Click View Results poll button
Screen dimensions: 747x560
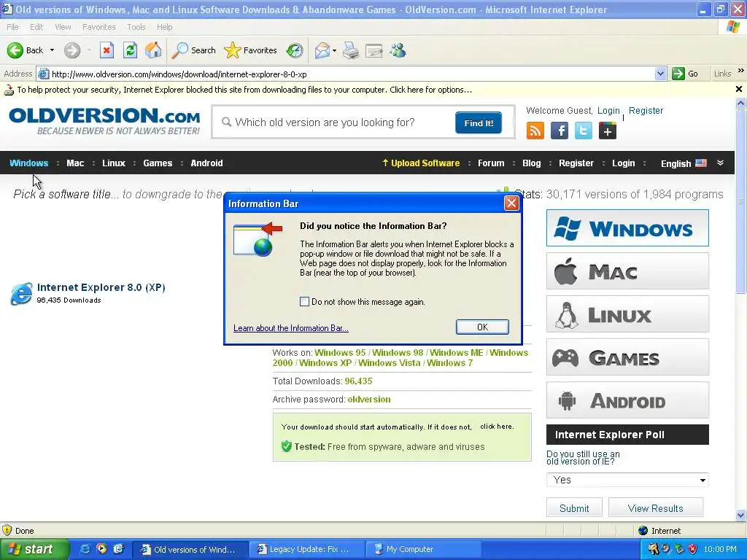tap(656, 508)
